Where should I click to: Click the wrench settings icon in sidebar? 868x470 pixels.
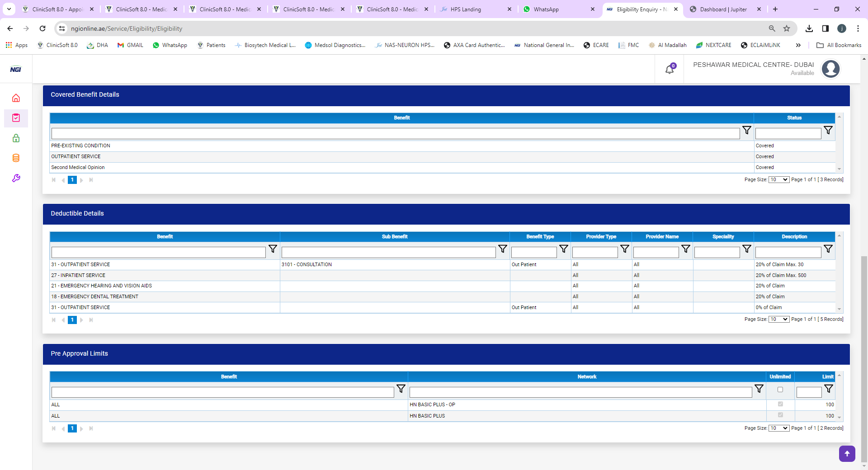pos(16,178)
